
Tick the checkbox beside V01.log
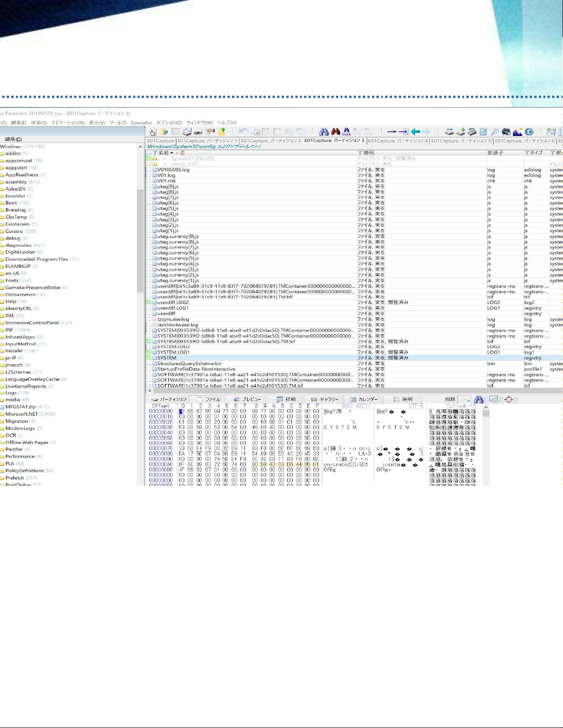(x=149, y=175)
